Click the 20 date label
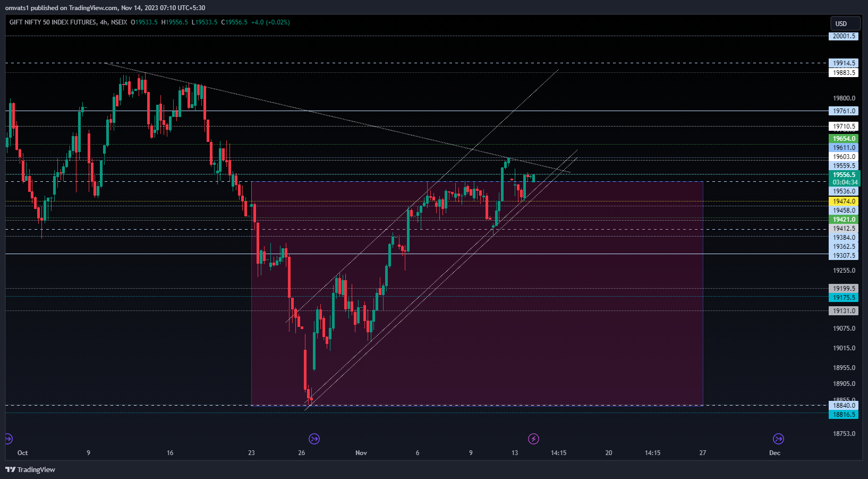 click(609, 453)
